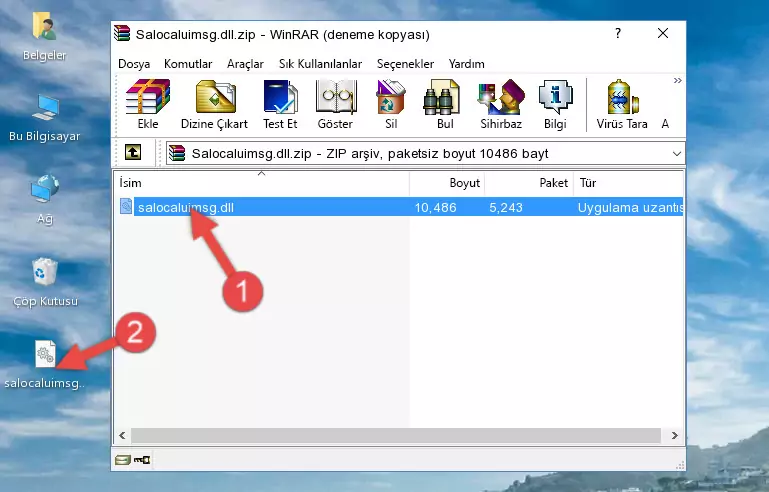This screenshot has height=492, width=769.
Task: Open the Dosya menu
Action: pos(134,64)
